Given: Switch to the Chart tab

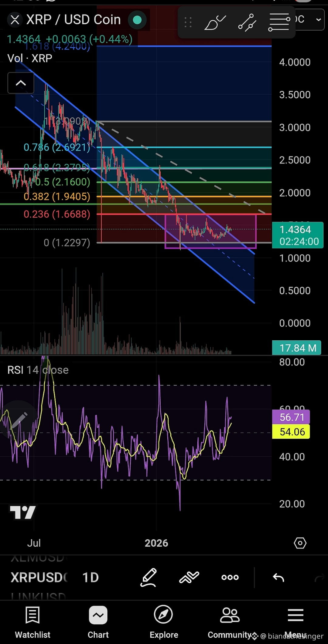Looking at the screenshot, I should [98, 622].
